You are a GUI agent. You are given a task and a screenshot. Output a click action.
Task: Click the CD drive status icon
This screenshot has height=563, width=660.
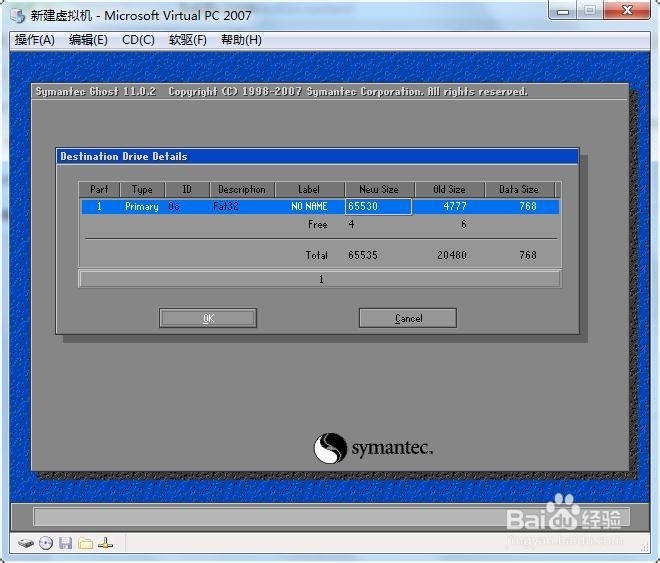click(46, 543)
